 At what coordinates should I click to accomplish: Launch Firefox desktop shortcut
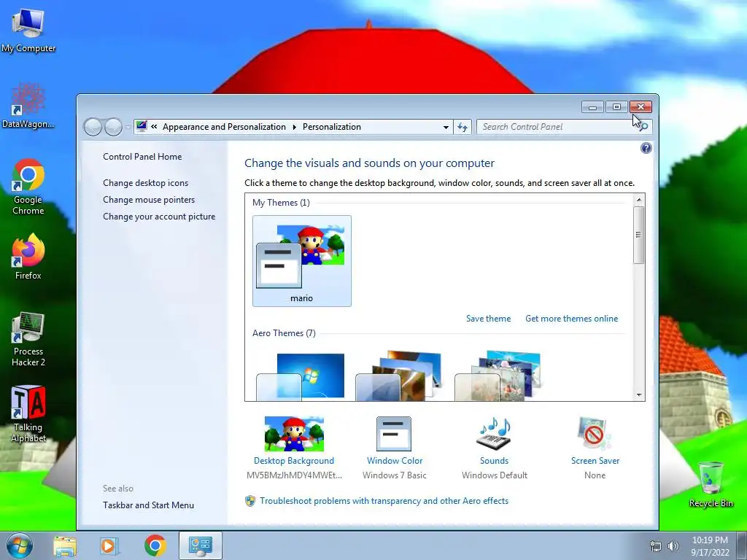[x=28, y=256]
